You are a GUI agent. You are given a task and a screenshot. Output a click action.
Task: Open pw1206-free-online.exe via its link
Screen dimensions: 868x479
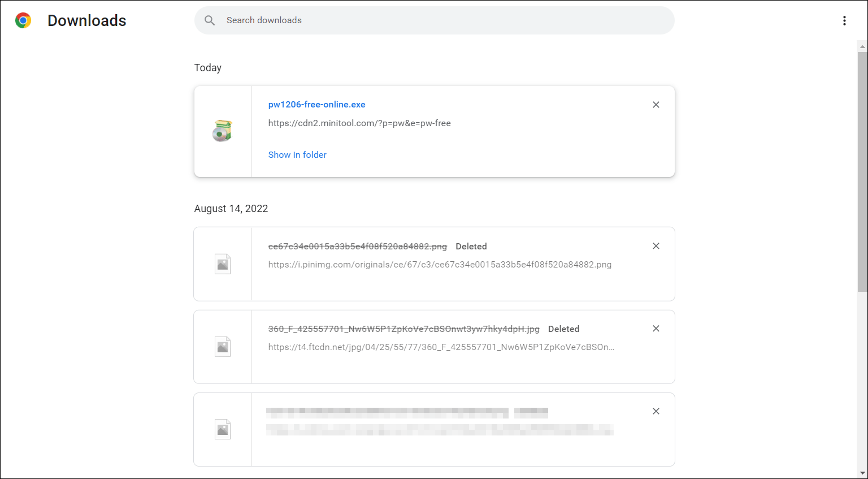tap(316, 104)
